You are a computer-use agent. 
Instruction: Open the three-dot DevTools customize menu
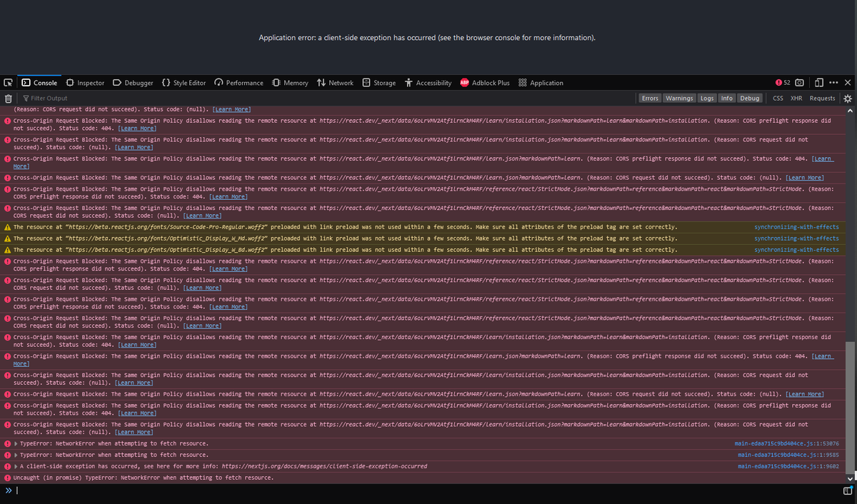[833, 83]
